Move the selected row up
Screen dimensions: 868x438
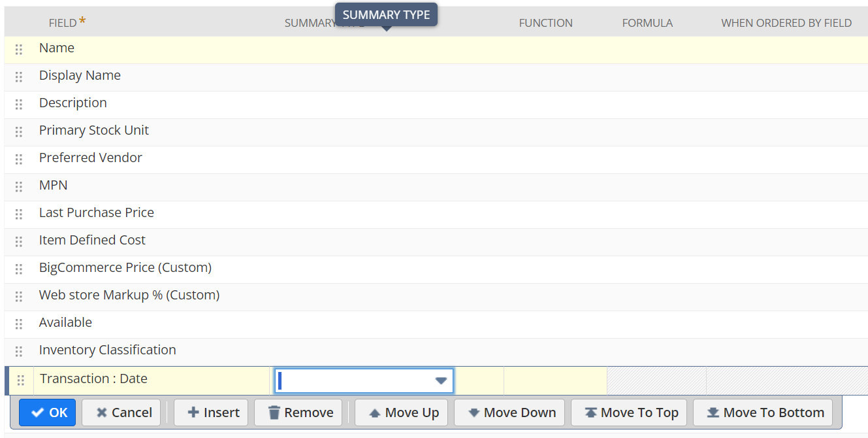[x=403, y=413]
